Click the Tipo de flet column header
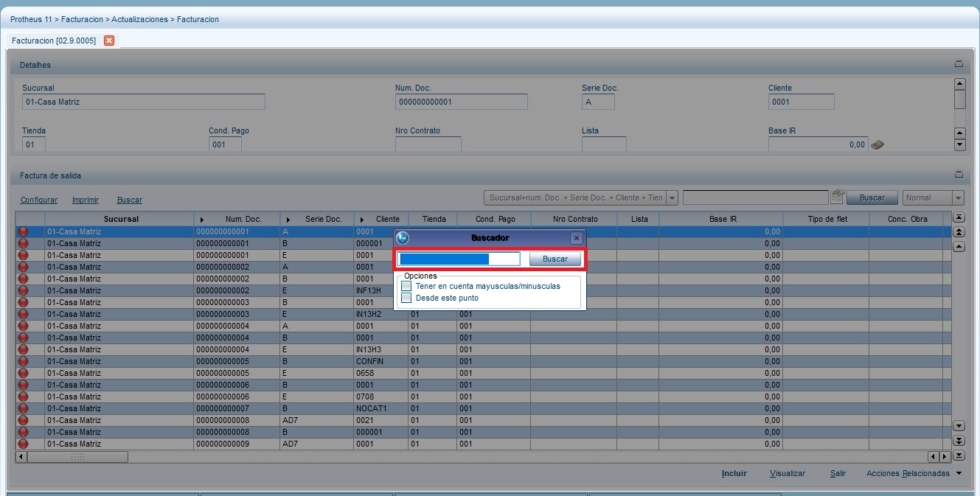Viewport: 980px width, 496px height. pos(827,219)
